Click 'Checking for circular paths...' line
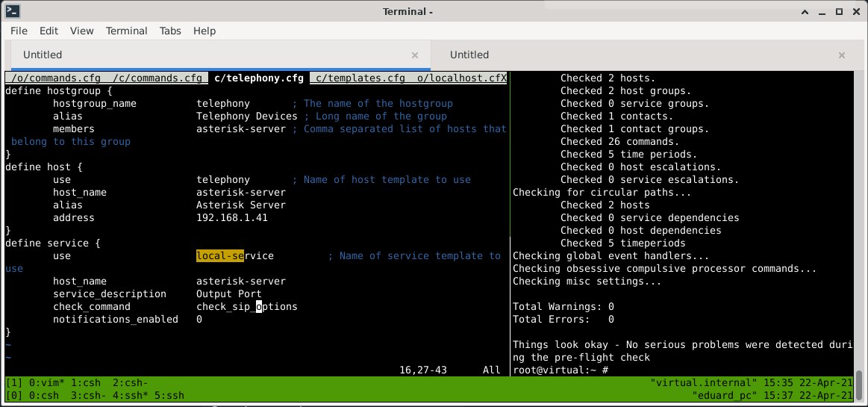868x407 pixels. 602,193
